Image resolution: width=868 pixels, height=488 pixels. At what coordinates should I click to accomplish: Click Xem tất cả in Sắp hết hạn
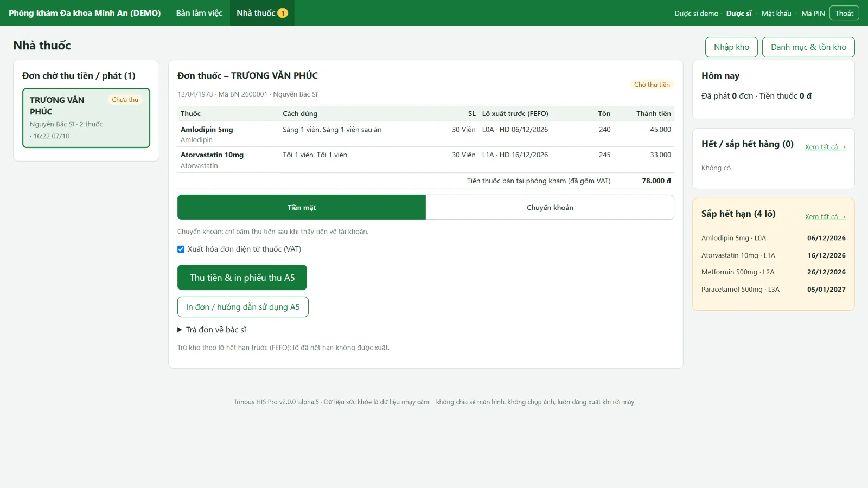pyautogui.click(x=825, y=216)
